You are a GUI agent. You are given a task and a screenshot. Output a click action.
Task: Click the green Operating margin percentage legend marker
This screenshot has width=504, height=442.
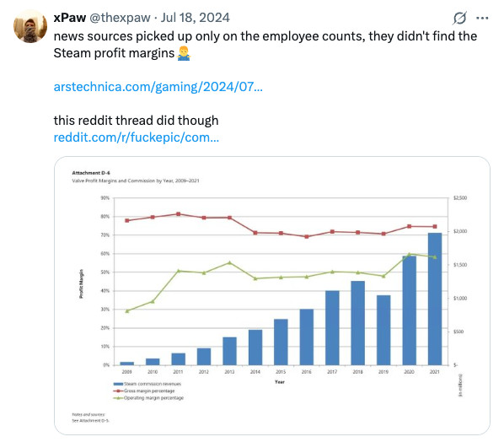(118, 398)
